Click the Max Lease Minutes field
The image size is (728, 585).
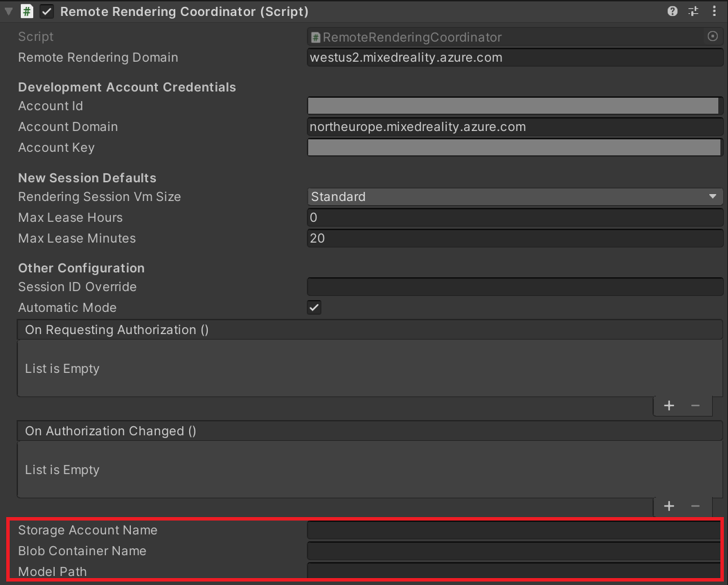515,238
